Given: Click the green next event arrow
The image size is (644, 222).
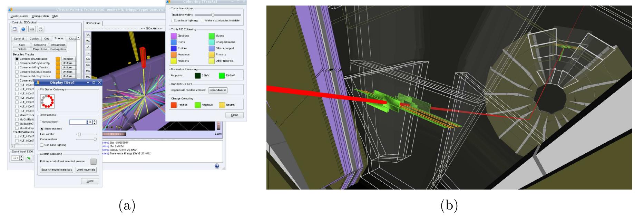Looking at the screenshot, I should pyautogui.click(x=28, y=158).
